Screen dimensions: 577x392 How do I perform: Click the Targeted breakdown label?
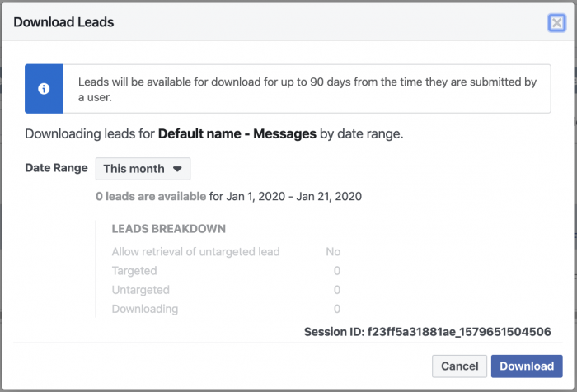click(134, 271)
